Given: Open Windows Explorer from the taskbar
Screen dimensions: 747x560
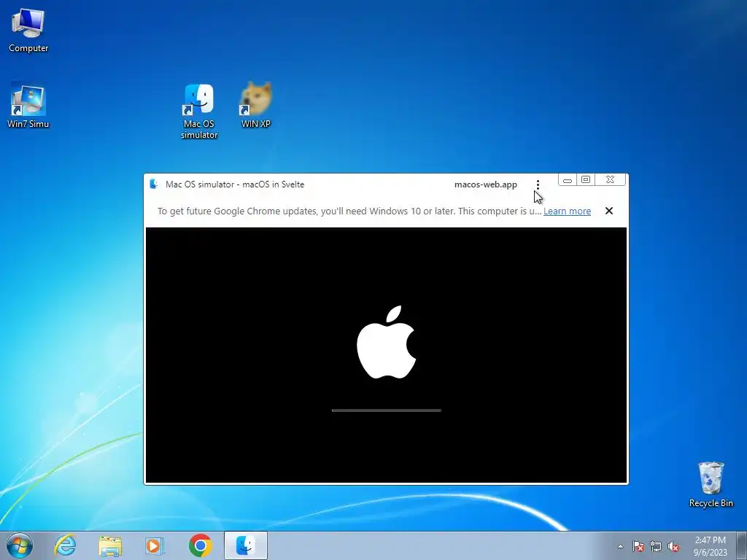Looking at the screenshot, I should [x=110, y=545].
